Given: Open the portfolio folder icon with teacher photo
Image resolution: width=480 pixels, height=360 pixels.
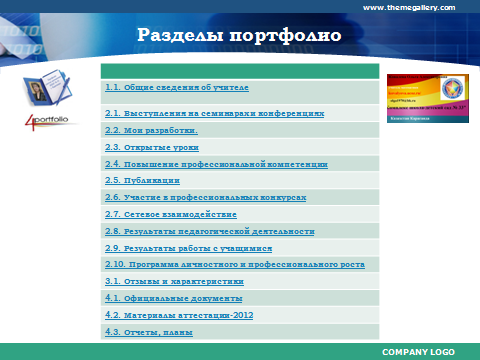Looking at the screenshot, I should (47, 87).
